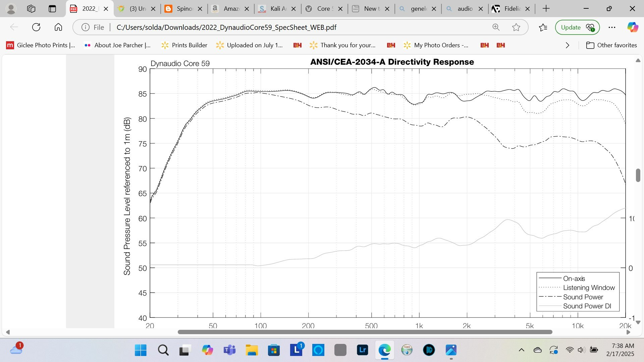This screenshot has width=644, height=362.
Task: Open Microsoft Store from taskbar
Action: tap(274, 350)
